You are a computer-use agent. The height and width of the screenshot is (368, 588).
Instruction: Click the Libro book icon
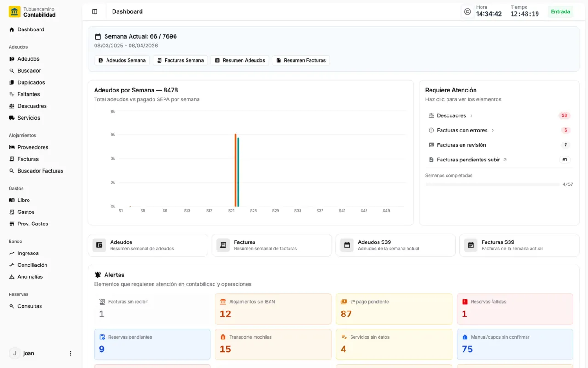click(12, 200)
